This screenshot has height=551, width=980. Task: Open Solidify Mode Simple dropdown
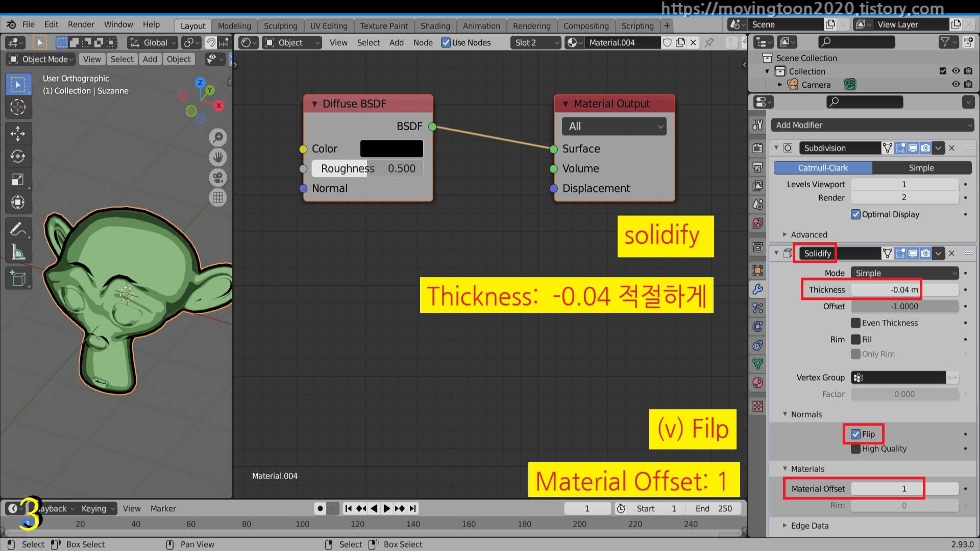(x=904, y=273)
